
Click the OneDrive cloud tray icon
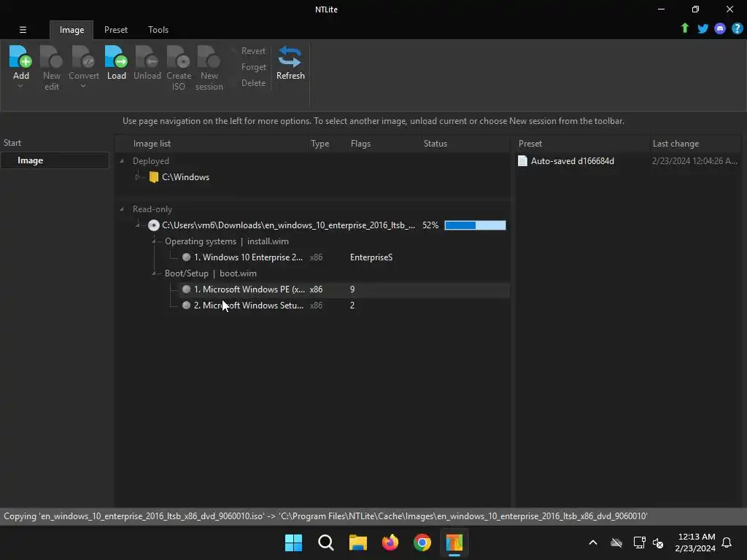click(x=616, y=542)
